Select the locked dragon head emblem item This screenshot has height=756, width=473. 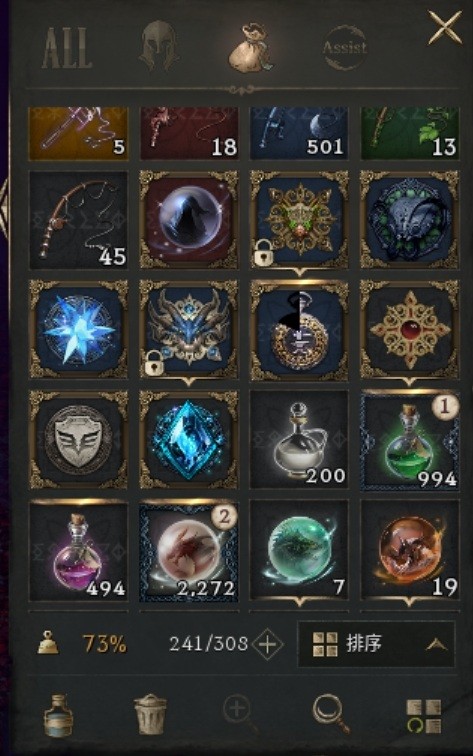point(189,330)
